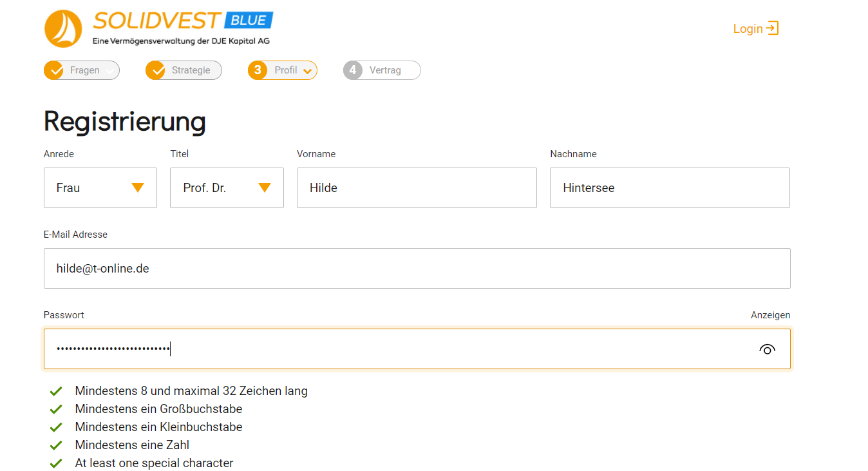
Task: Click 'Mindestens eine Zahl' requirement
Action: (132, 445)
